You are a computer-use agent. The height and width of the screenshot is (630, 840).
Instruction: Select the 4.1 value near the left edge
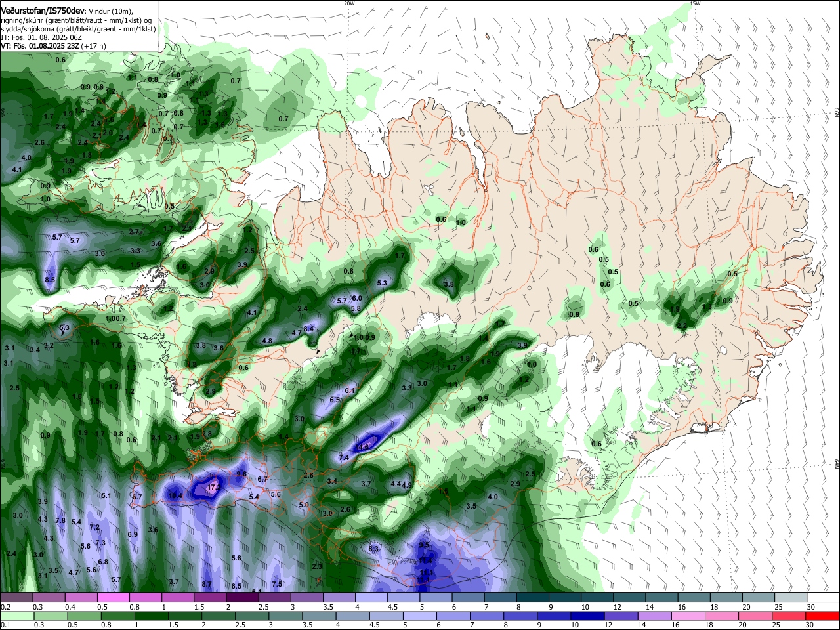click(18, 169)
